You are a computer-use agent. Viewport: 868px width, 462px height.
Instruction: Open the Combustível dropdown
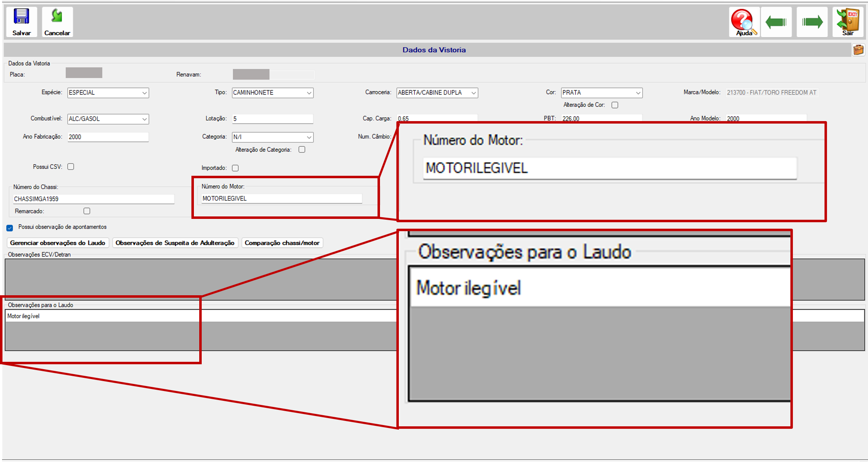pyautogui.click(x=108, y=119)
